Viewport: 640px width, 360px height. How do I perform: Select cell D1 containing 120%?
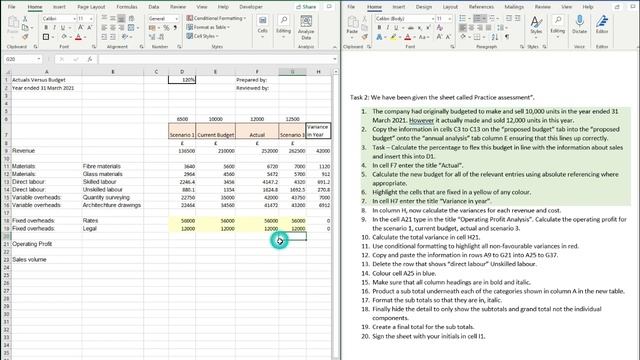pos(182,80)
